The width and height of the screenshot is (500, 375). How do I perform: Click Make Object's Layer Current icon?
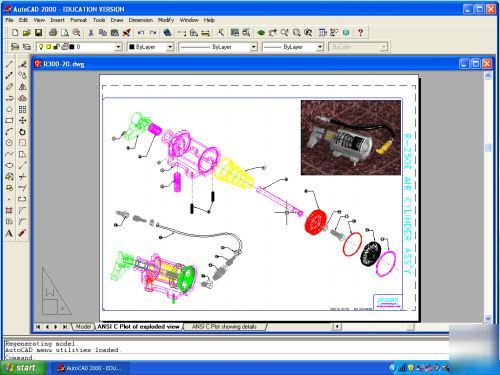[14, 47]
